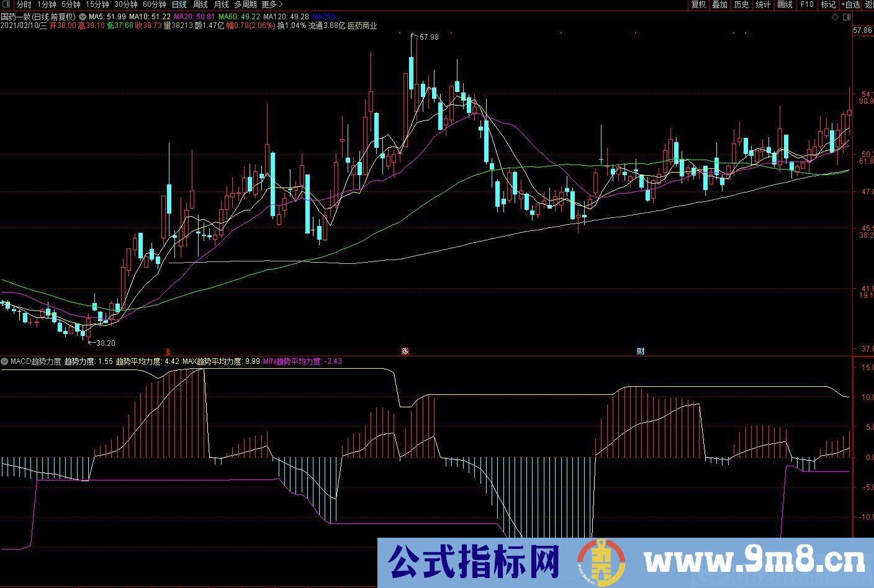Click the red 涨 event marker
The image size is (874, 588).
coord(405,351)
